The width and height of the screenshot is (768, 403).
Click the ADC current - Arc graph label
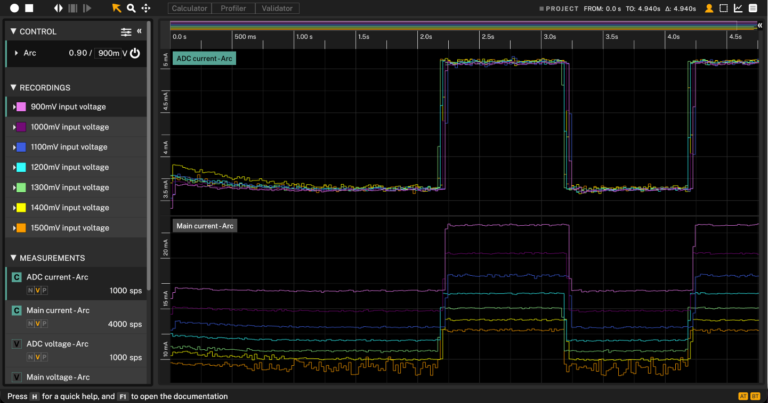(x=204, y=58)
